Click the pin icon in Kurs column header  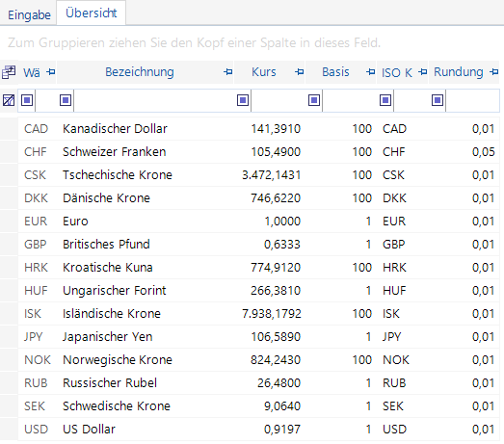coord(300,72)
